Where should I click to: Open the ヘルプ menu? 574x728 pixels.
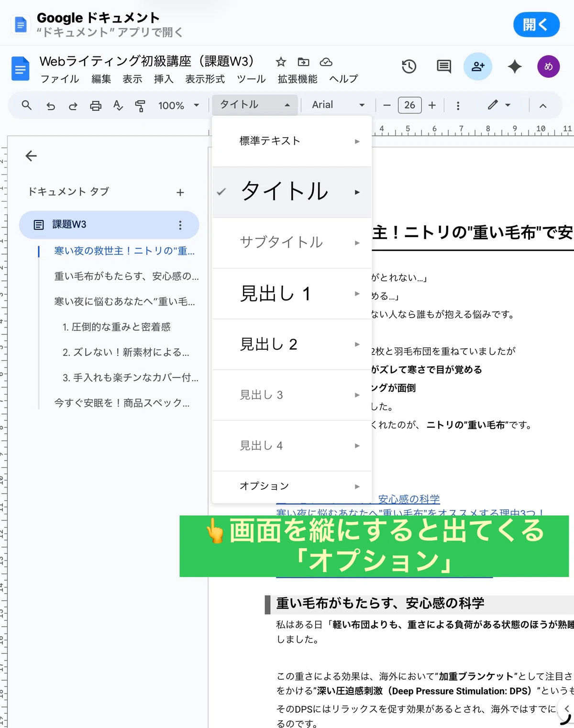(343, 79)
